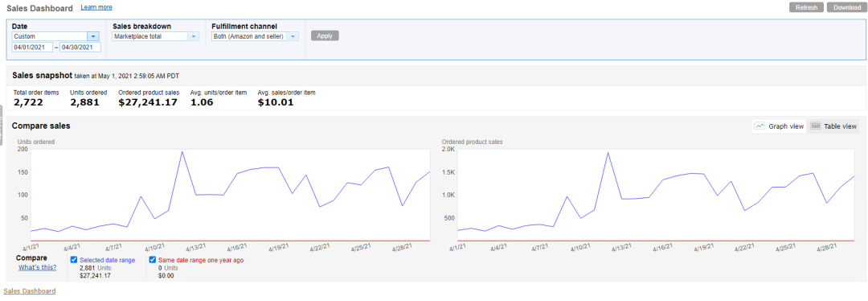Screen dimensions: 868x301
Task: Uncheck Selected date range checkbox
Action: (74, 259)
